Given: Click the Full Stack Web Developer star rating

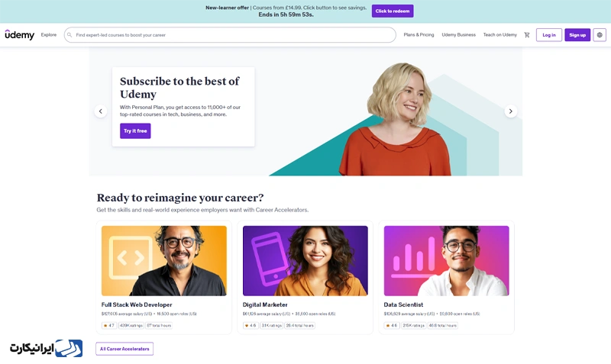Looking at the screenshot, I should point(108,325).
